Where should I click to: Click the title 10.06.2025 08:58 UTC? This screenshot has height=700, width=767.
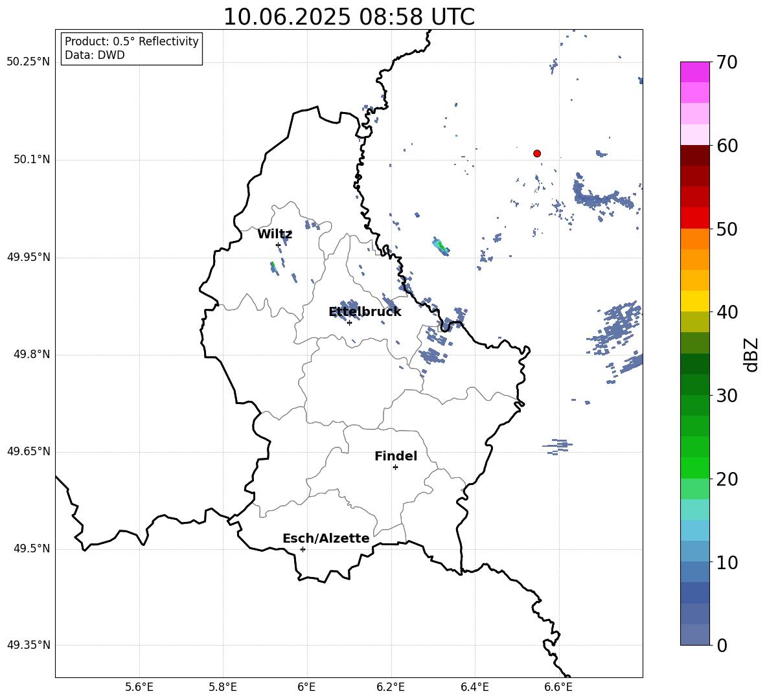tap(349, 17)
